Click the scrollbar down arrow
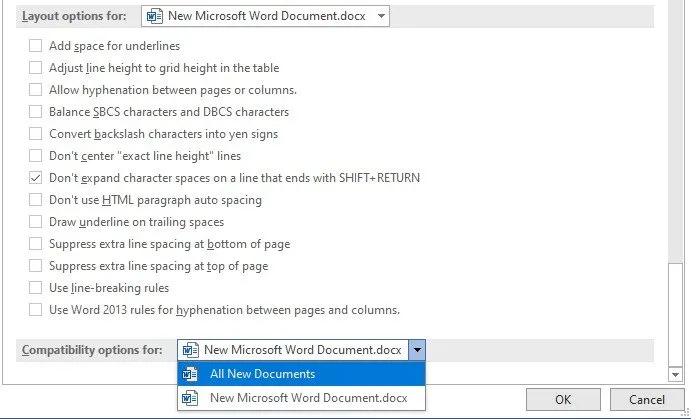This screenshot has width=691, height=419. tap(675, 374)
